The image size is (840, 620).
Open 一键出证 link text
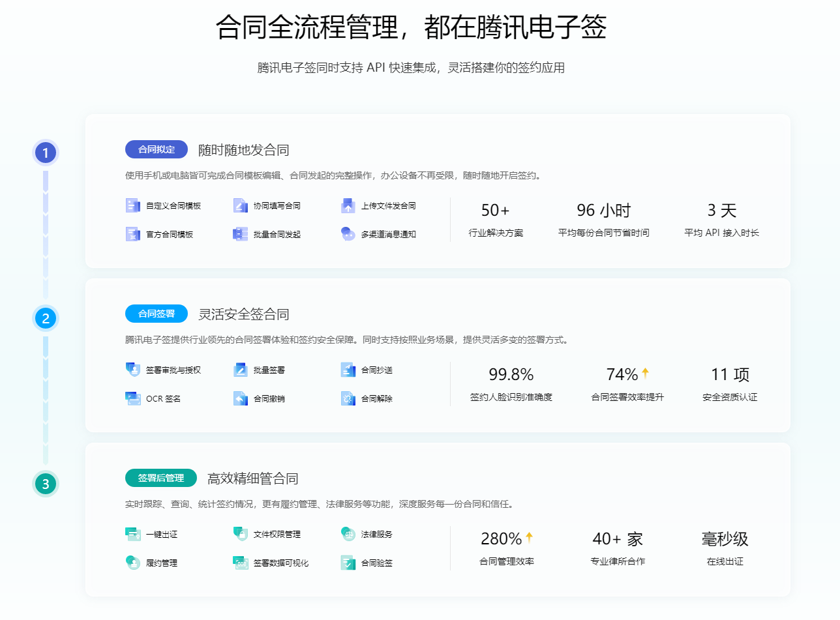click(162, 534)
